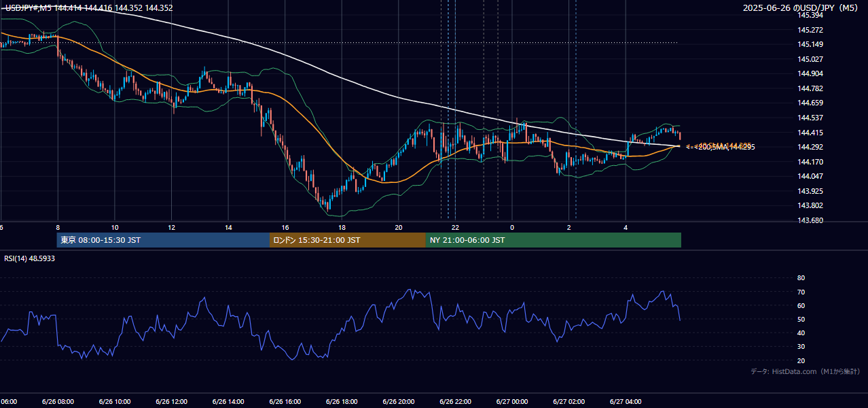Click the RSI scale value 70
This screenshot has width=868, height=408.
click(x=801, y=292)
